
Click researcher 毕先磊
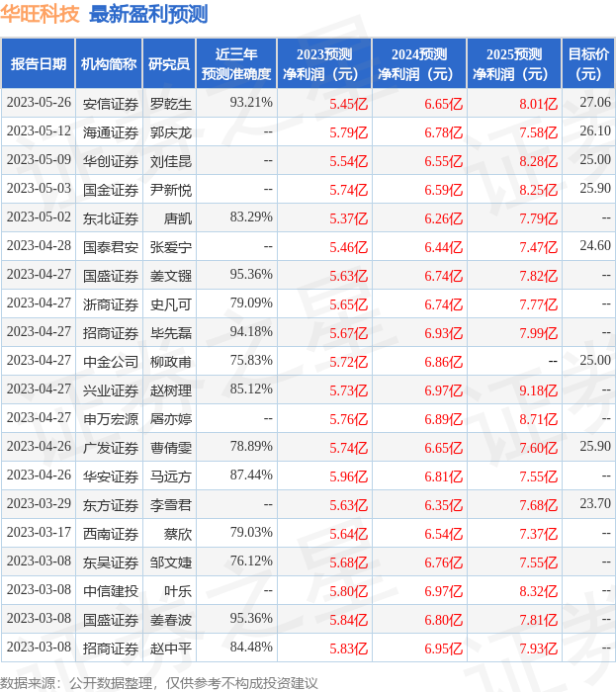click(171, 334)
